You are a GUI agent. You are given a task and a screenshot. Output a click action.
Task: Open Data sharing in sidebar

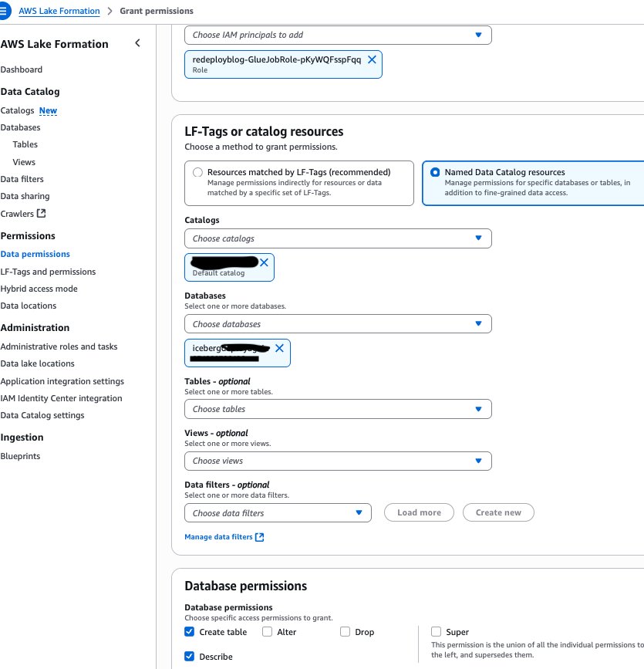[x=25, y=196]
